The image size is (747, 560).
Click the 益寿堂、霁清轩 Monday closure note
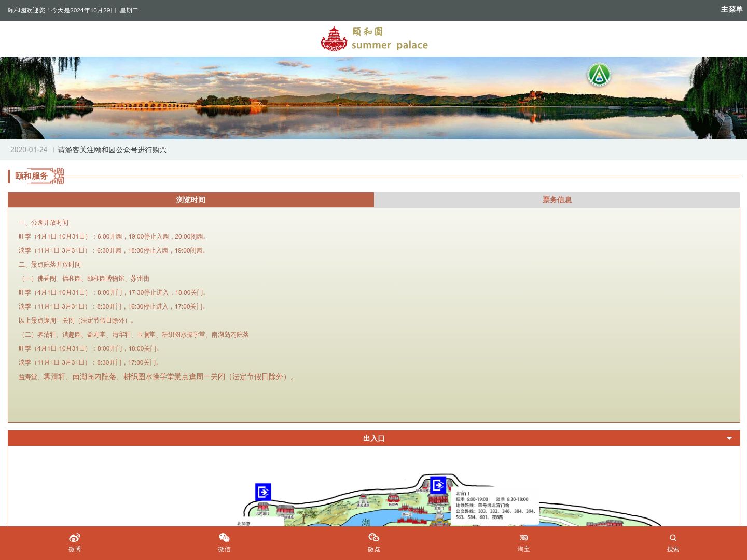click(158, 377)
